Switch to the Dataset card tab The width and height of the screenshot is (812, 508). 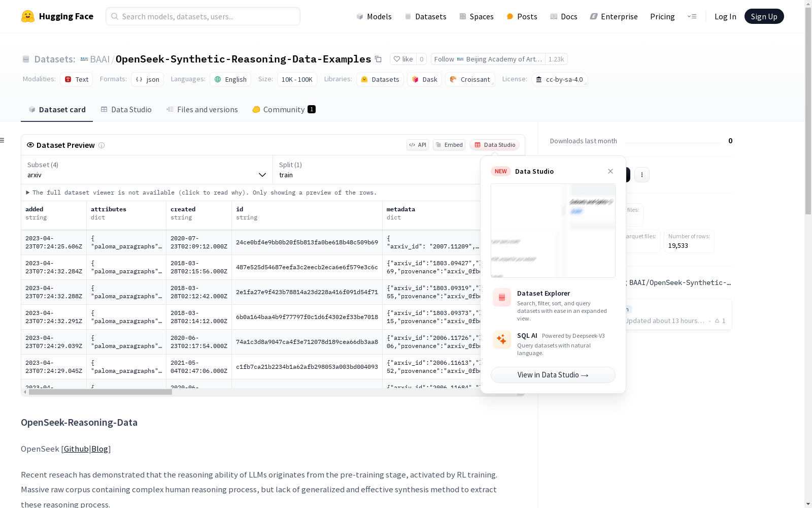tap(57, 110)
